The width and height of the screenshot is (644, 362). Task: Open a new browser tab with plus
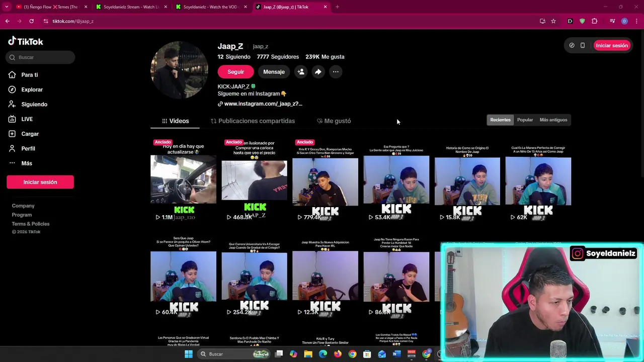[x=337, y=7]
